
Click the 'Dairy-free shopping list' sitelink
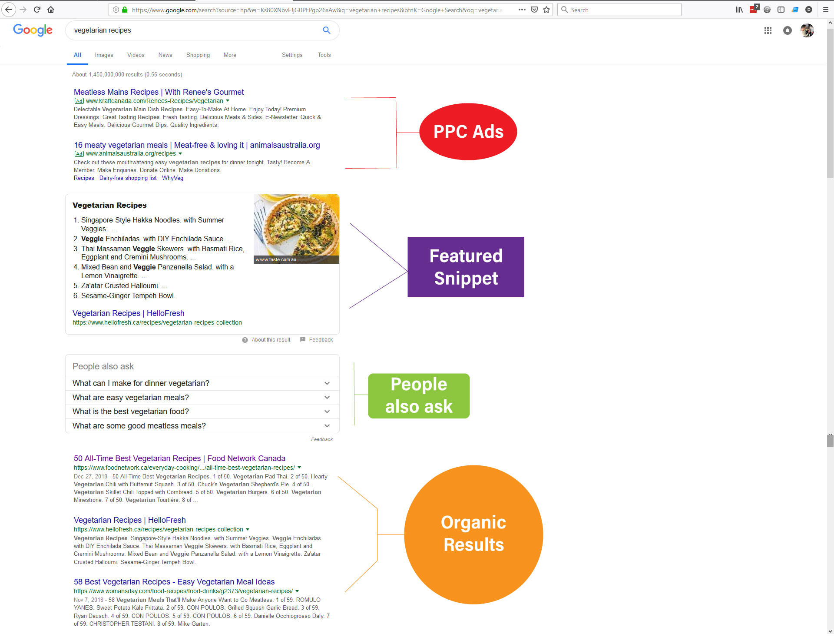(128, 178)
